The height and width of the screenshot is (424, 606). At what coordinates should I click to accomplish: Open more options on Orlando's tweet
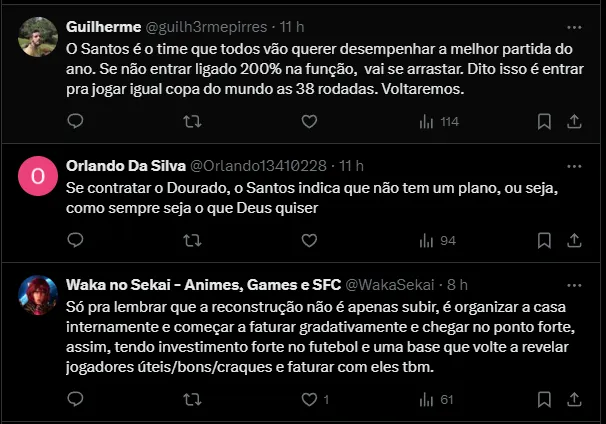tap(574, 165)
